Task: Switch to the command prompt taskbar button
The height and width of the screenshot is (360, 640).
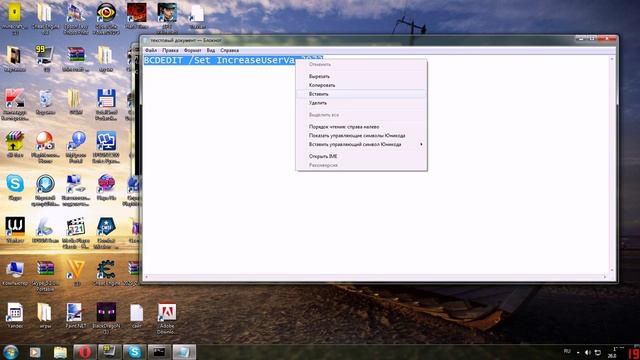Action: coord(159,352)
